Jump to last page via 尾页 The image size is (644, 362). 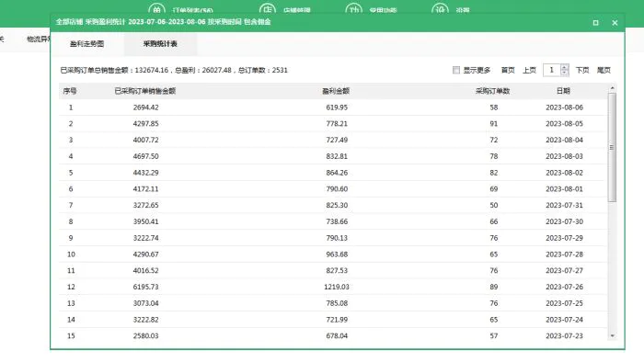point(604,70)
